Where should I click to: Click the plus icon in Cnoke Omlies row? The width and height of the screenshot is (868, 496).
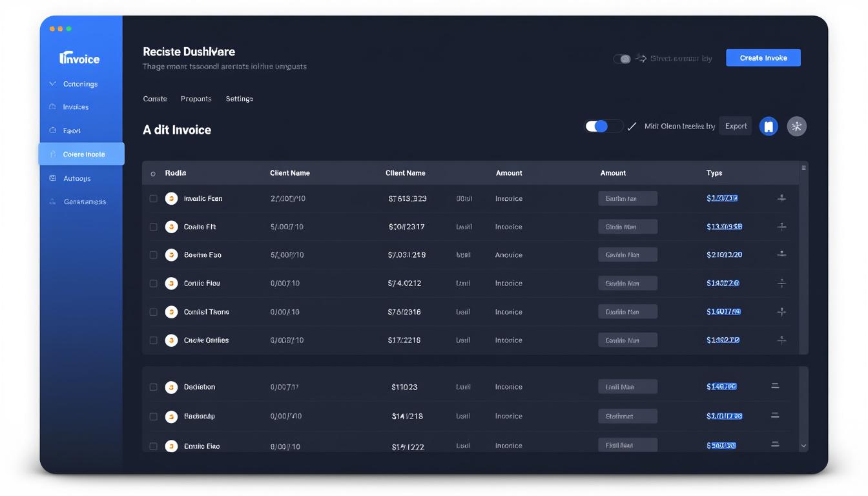tap(781, 340)
